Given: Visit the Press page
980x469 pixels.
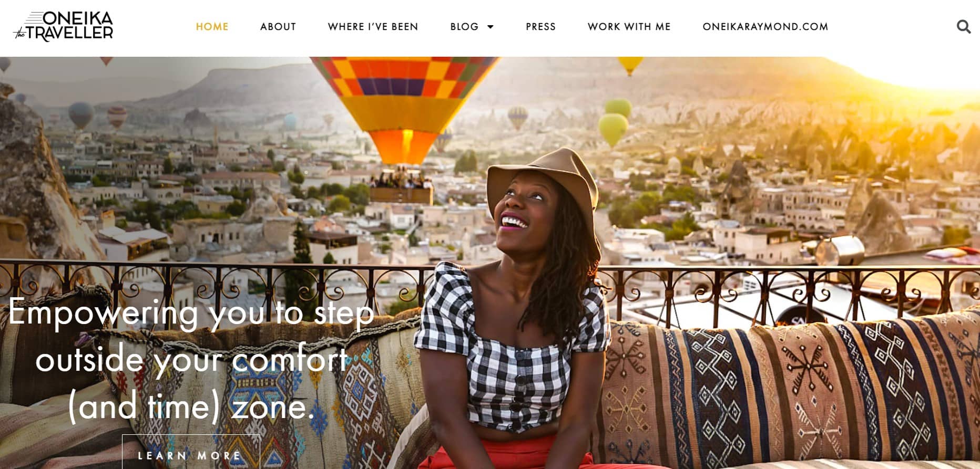Looking at the screenshot, I should [x=540, y=26].
